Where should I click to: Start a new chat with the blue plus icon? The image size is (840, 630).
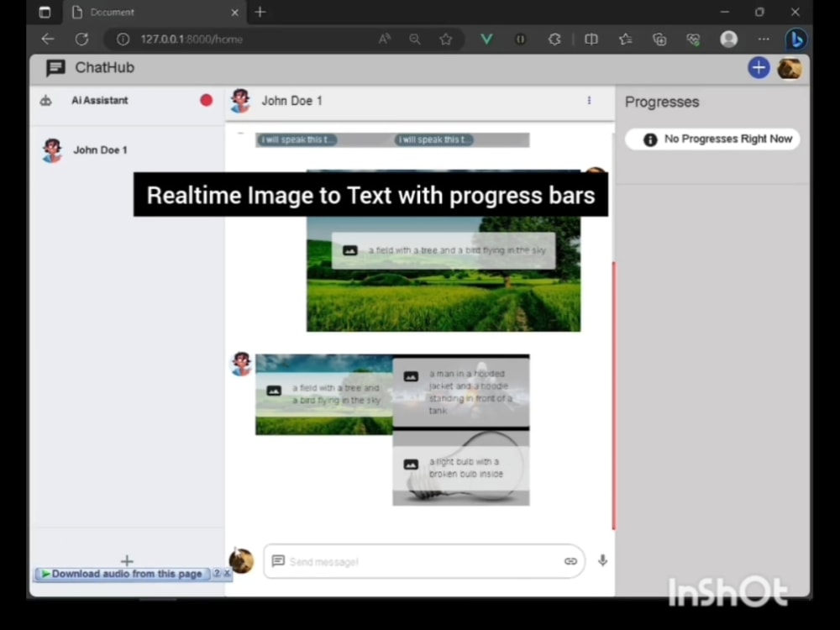click(x=759, y=68)
